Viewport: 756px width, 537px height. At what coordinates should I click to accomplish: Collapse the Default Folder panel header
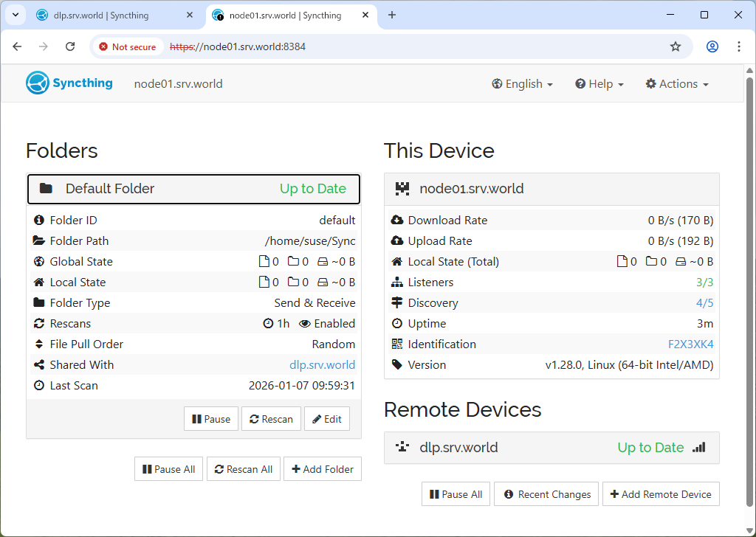(193, 189)
